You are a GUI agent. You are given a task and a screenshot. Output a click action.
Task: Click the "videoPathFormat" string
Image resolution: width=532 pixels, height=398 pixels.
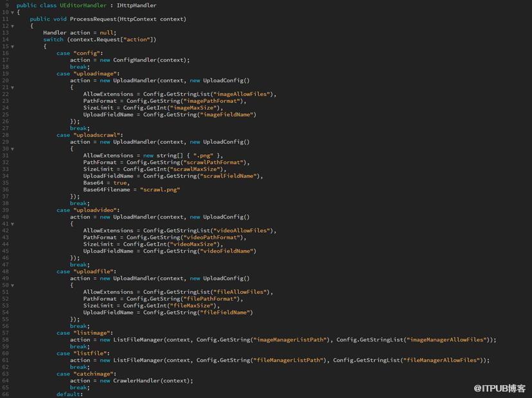coord(213,237)
